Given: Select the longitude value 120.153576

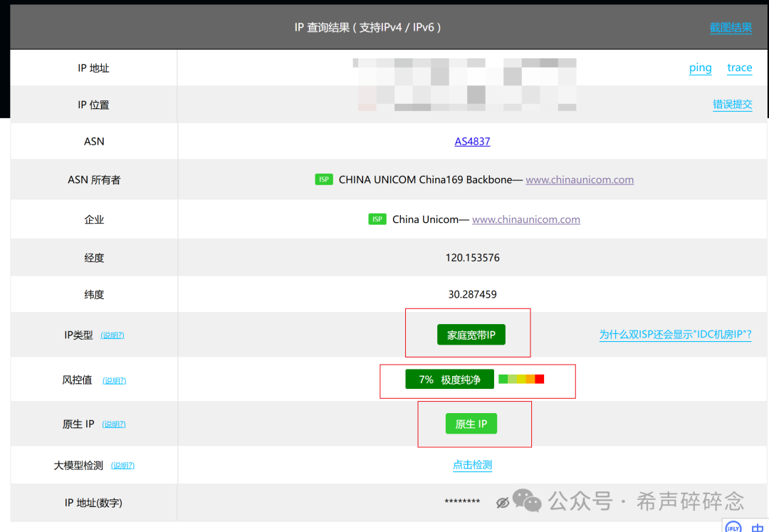Looking at the screenshot, I should 472,258.
